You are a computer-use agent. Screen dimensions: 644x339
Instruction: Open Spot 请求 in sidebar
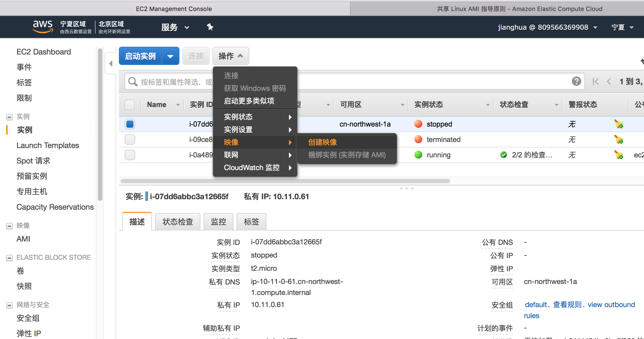click(33, 161)
